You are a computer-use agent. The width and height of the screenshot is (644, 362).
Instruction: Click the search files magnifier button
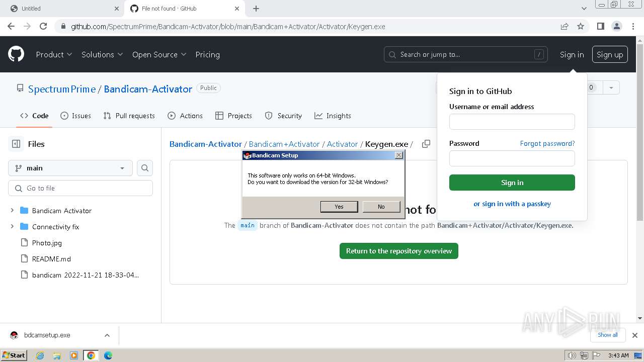145,168
